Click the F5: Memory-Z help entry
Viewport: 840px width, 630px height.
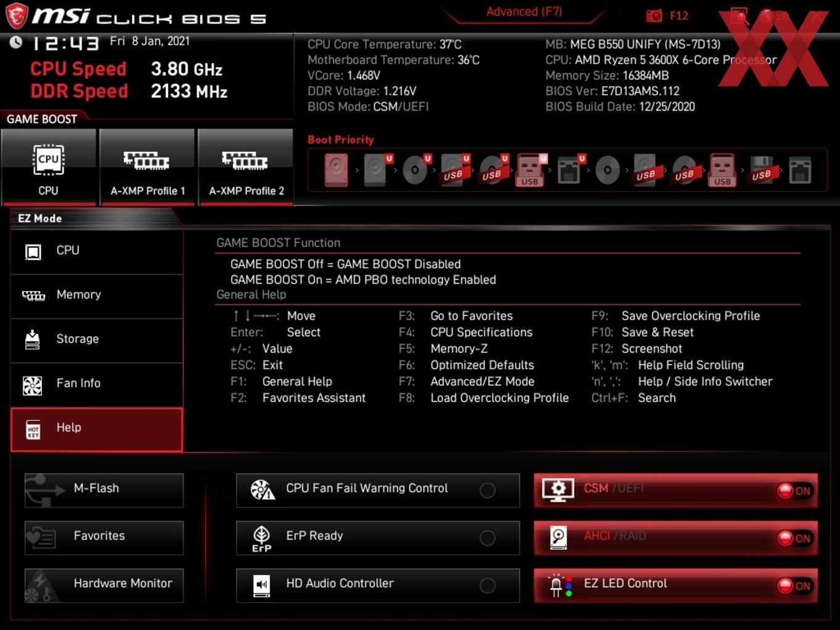(443, 348)
